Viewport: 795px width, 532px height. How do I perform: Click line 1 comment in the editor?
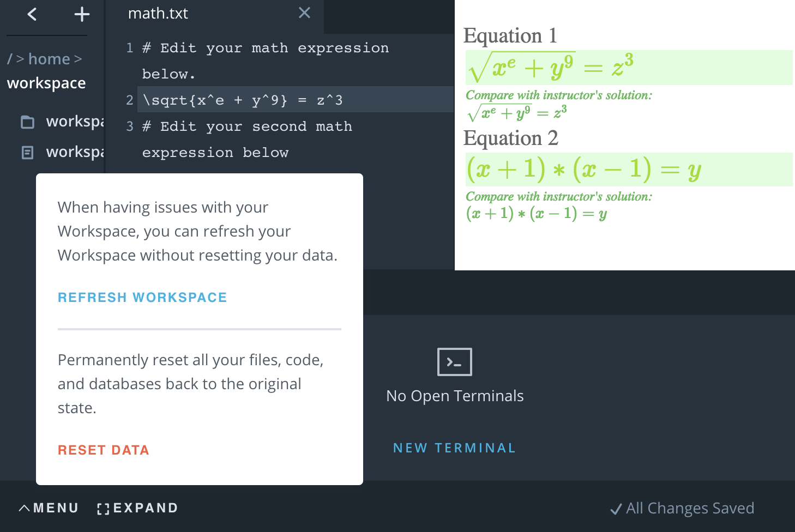pyautogui.click(x=265, y=49)
